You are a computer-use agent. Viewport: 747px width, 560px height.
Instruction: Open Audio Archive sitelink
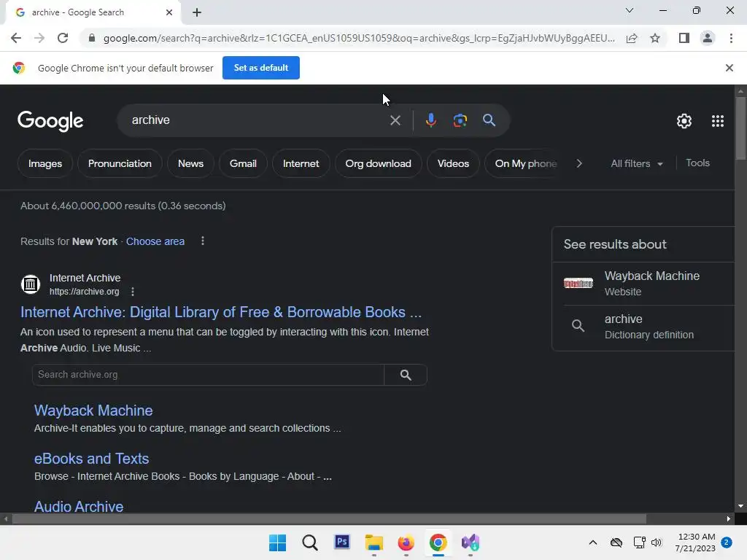[79, 506]
